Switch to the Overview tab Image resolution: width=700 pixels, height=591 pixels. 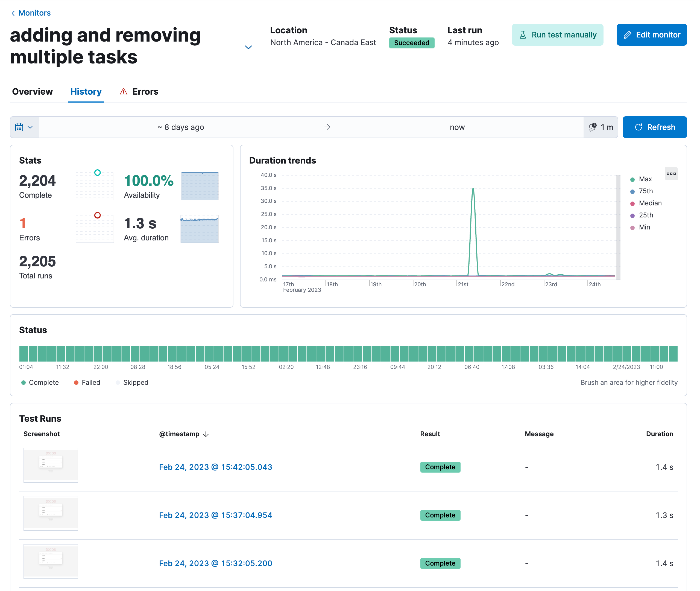[32, 91]
